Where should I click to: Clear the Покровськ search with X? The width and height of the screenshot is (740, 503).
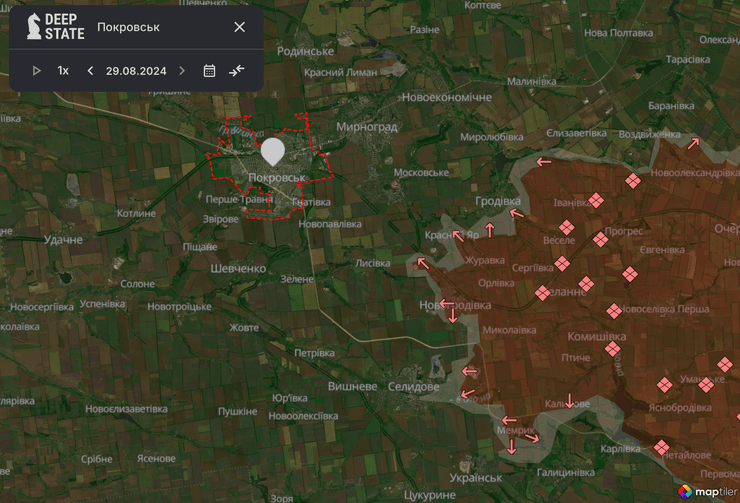[x=239, y=27]
